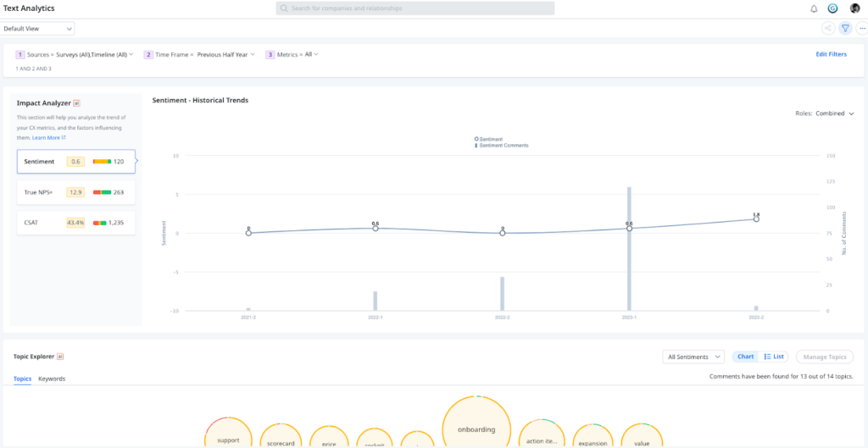The width and height of the screenshot is (868, 448).
Task: Click the filter number 1 badge
Action: [20, 55]
